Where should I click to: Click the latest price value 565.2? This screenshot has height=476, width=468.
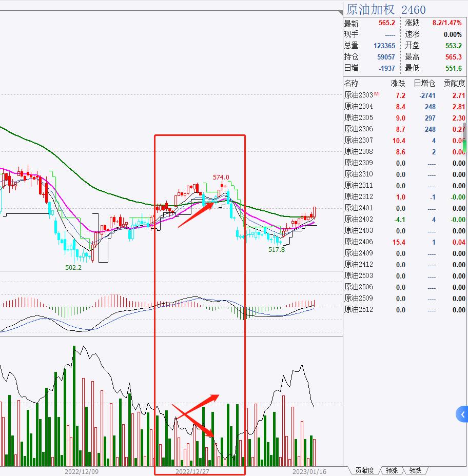point(386,23)
